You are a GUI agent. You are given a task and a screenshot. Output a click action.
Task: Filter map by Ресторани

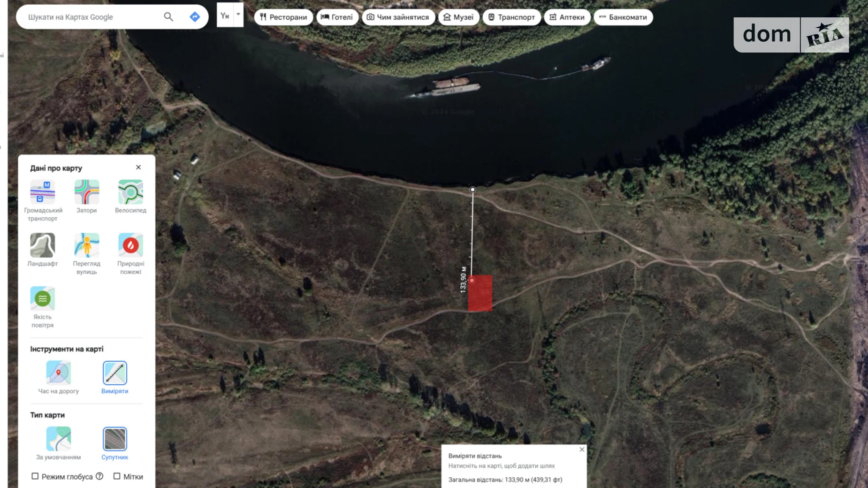pyautogui.click(x=283, y=17)
